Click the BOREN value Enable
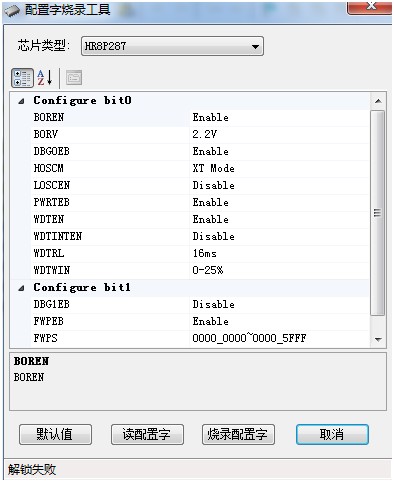 coord(211,118)
